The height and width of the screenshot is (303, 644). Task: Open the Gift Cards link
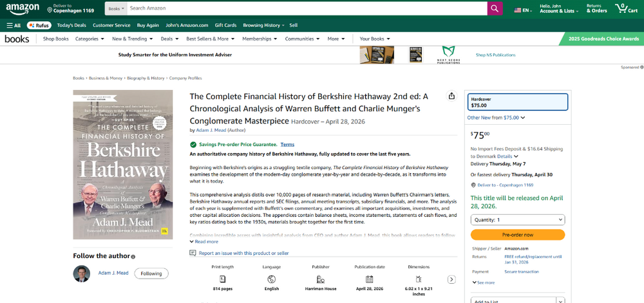[x=225, y=26]
